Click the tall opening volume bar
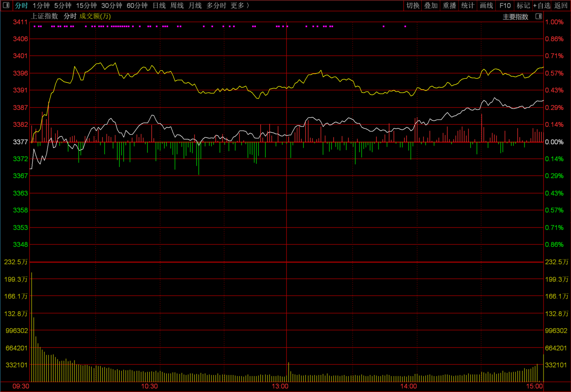This screenshot has width=571, height=392. click(x=32, y=327)
